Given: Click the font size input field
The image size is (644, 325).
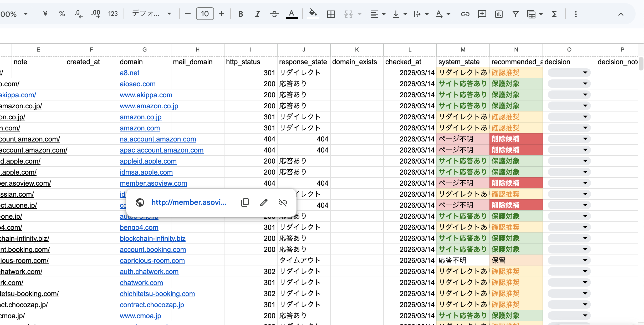Looking at the screenshot, I should pyautogui.click(x=205, y=14).
